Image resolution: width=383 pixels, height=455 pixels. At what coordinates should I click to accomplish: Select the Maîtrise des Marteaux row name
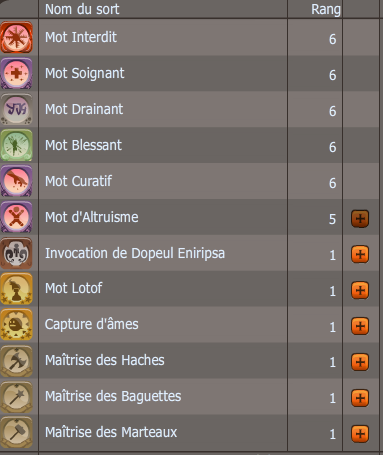[x=111, y=432]
